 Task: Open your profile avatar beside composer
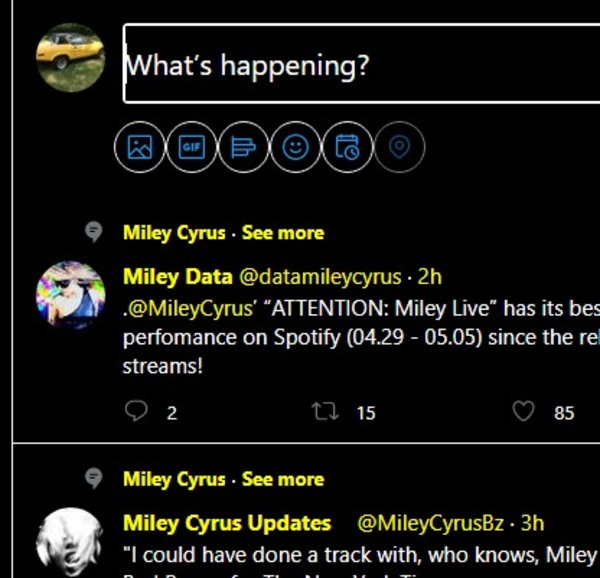click(x=70, y=57)
